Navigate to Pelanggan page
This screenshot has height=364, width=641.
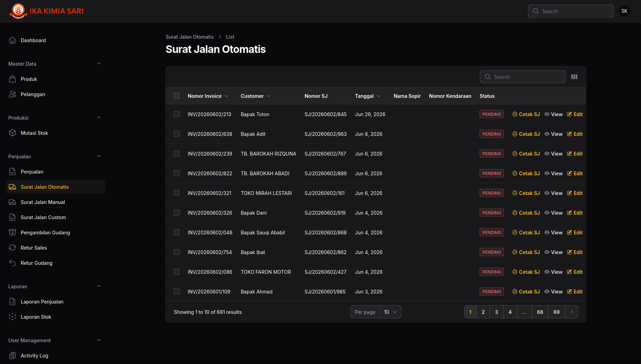point(55,94)
